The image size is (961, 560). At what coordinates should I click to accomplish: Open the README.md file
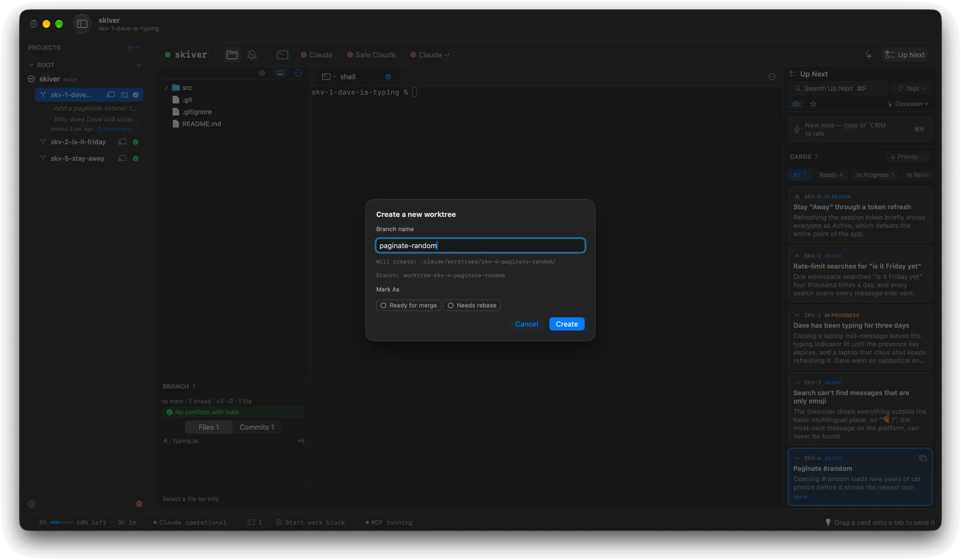[x=201, y=124]
